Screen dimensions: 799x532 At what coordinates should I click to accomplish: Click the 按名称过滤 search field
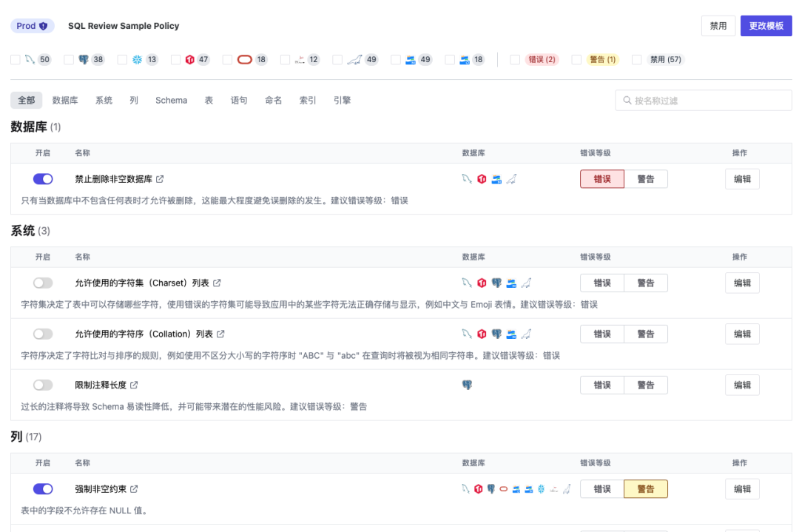pos(704,101)
